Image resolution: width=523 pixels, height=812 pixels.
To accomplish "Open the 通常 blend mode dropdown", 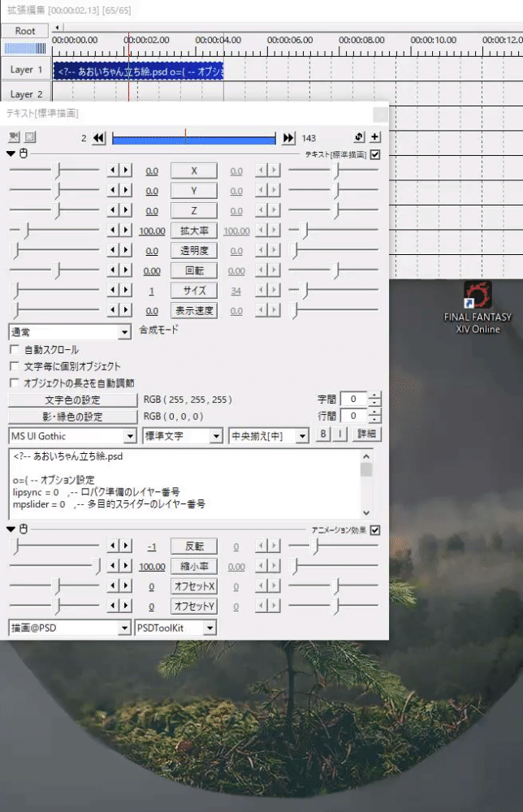I will [x=69, y=332].
